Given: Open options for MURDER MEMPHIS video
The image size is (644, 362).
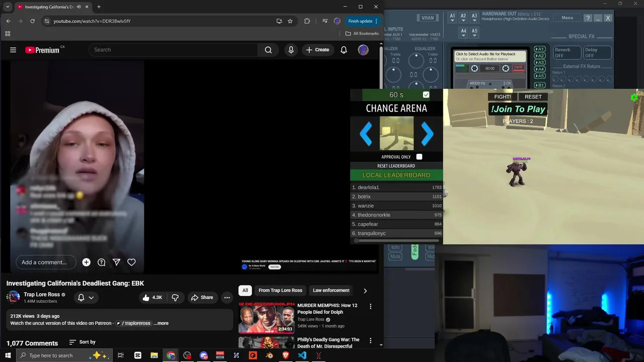Looking at the screenshot, I should (371, 306).
